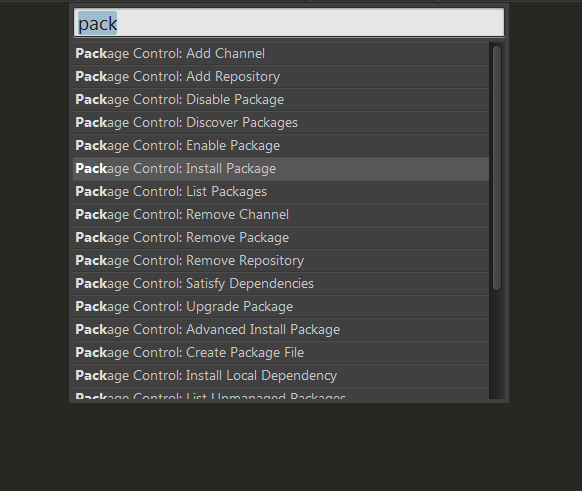Run Package Control: Install Package
The height and width of the screenshot is (491, 582).
click(x=281, y=168)
